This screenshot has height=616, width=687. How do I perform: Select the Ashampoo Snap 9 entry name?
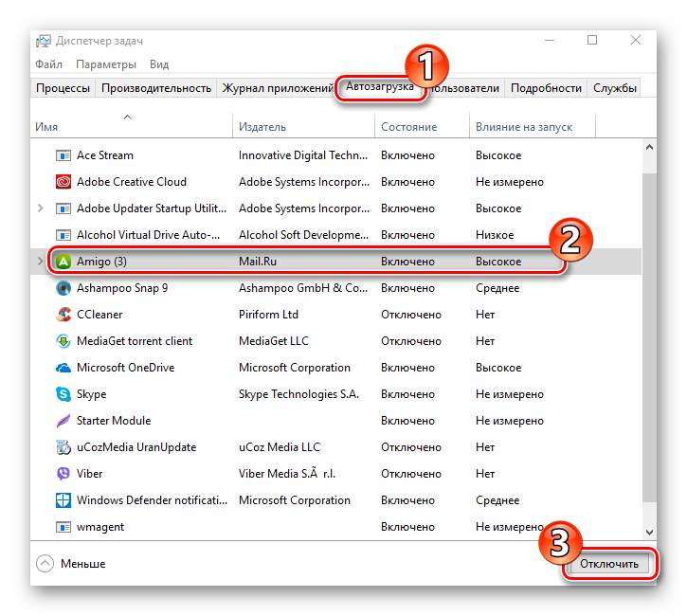pyautogui.click(x=122, y=288)
